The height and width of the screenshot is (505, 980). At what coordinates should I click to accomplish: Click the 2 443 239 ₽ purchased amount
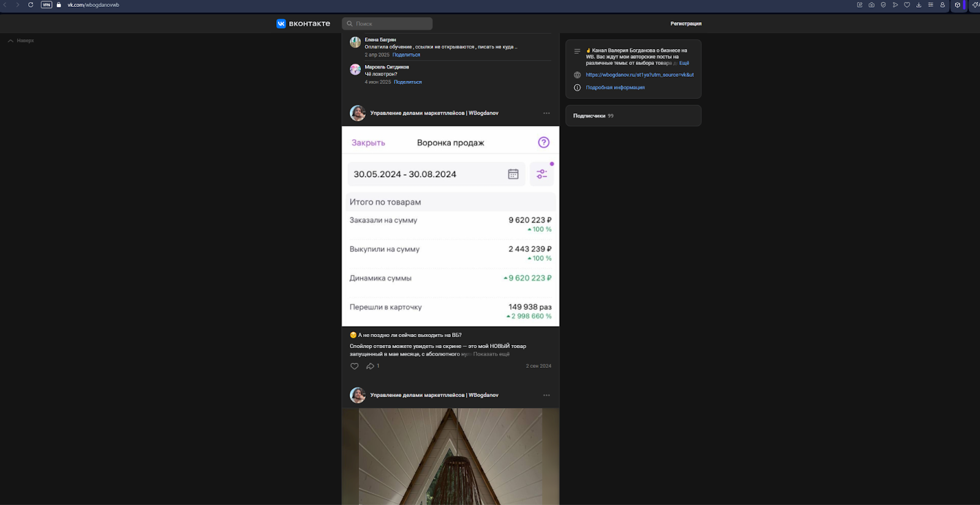coord(530,249)
